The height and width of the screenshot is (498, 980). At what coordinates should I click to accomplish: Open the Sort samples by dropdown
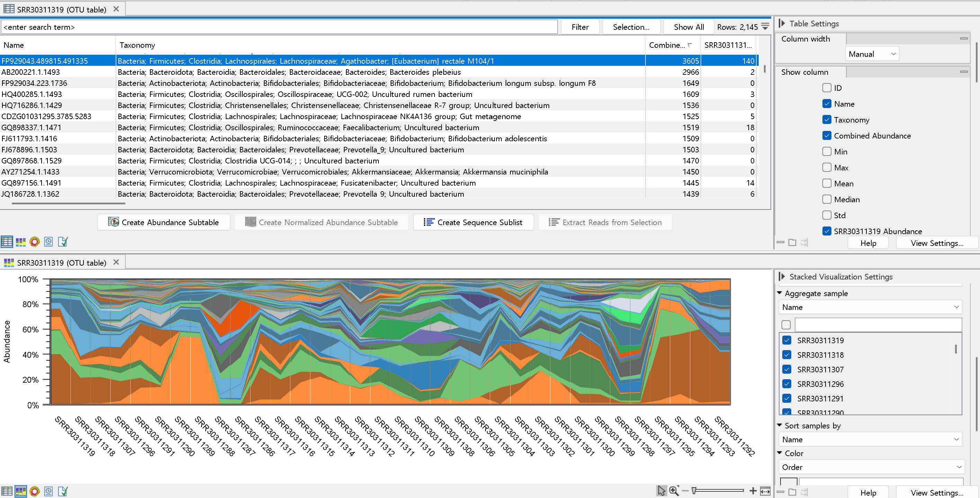coord(870,439)
